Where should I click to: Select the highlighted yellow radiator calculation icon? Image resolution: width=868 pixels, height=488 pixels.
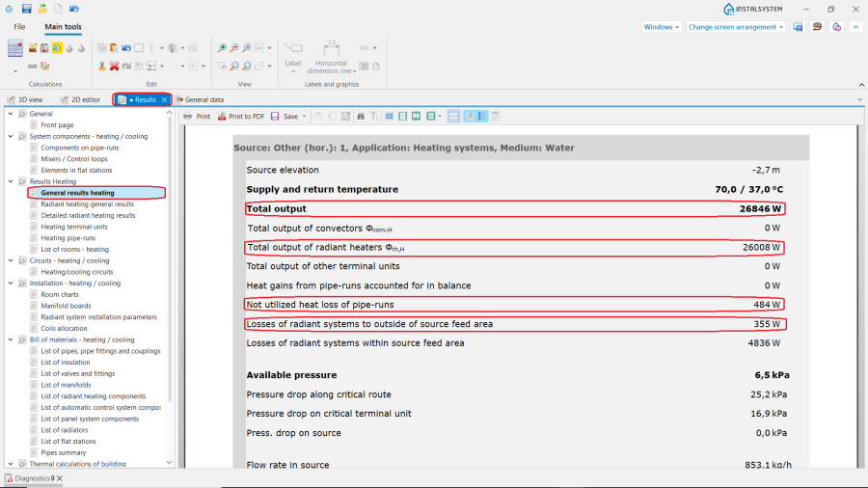[57, 48]
